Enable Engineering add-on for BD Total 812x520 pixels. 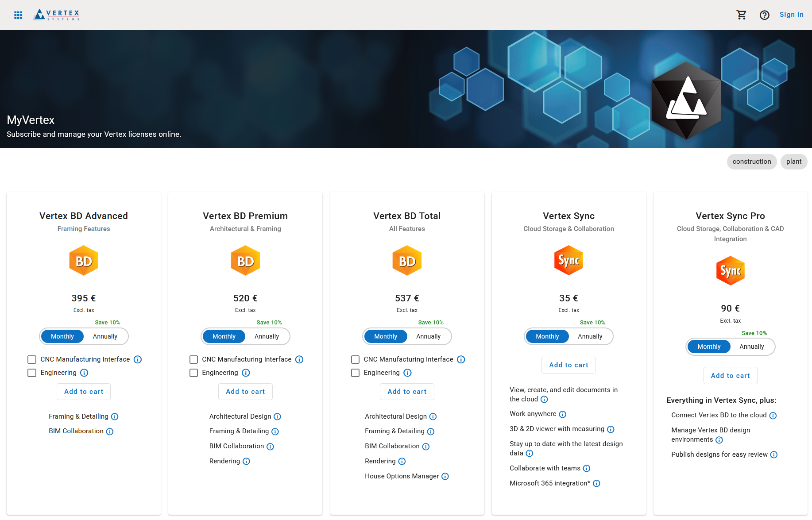[355, 373]
